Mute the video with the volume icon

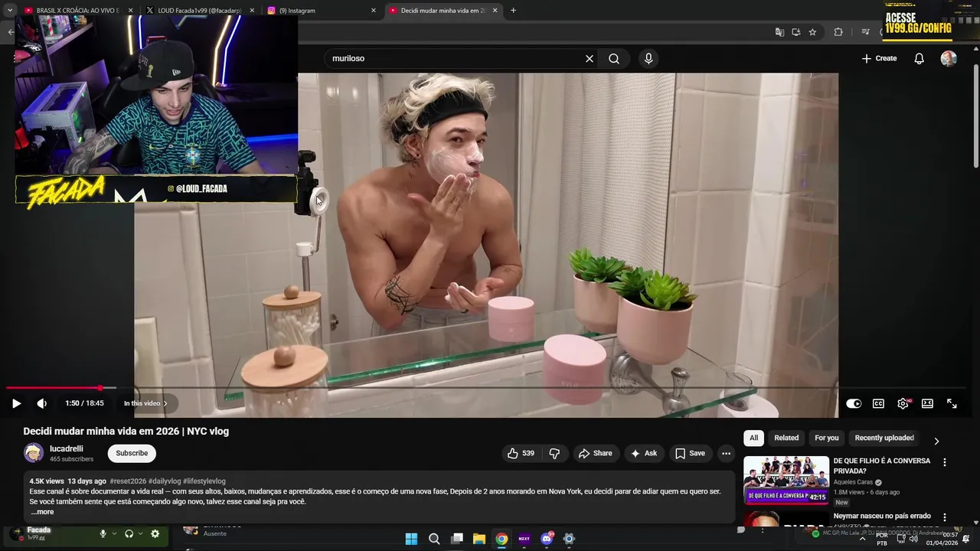(42, 403)
